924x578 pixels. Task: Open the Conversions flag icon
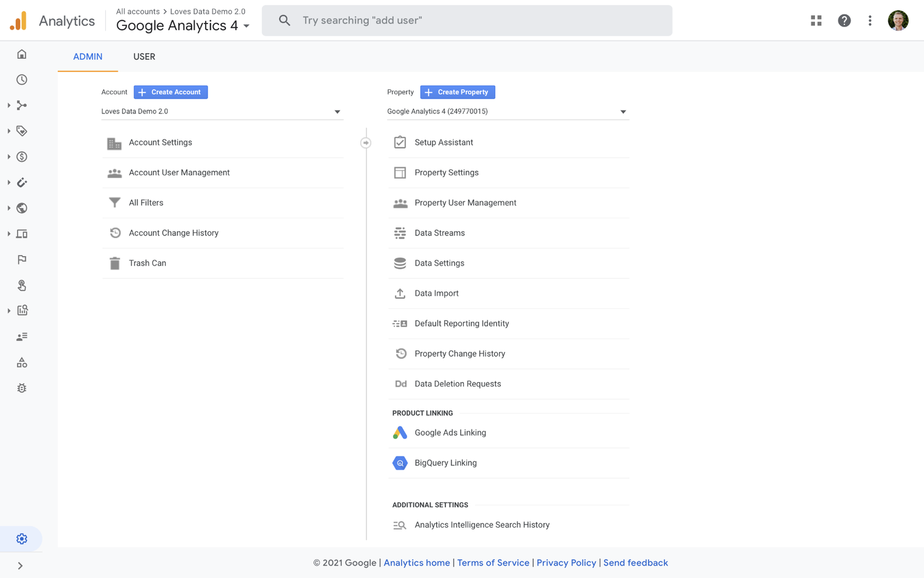coord(22,259)
